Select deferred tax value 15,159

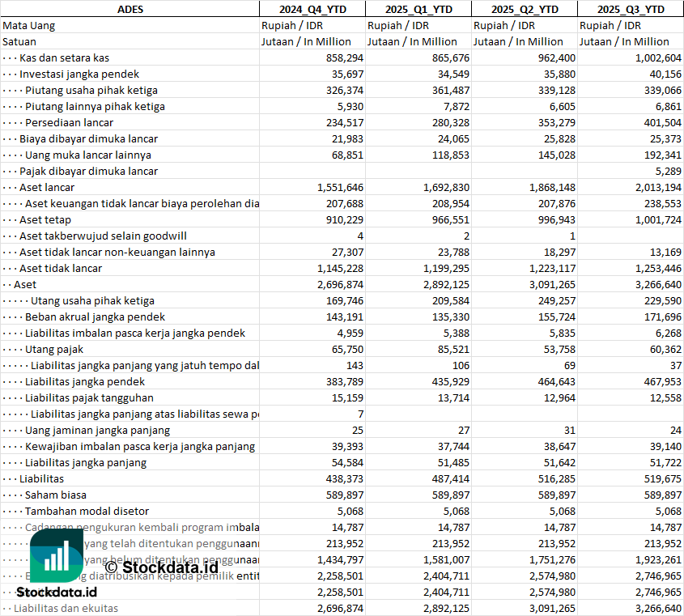[347, 397]
